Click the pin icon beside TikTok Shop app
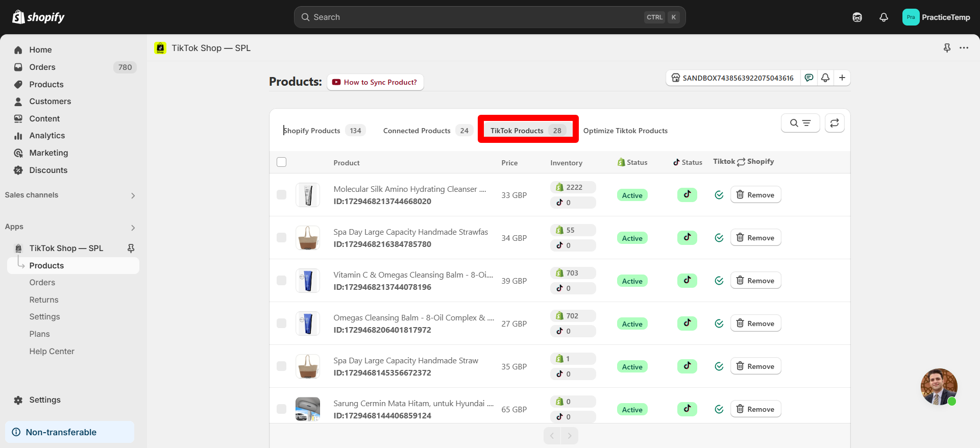The height and width of the screenshot is (448, 980). click(x=131, y=248)
